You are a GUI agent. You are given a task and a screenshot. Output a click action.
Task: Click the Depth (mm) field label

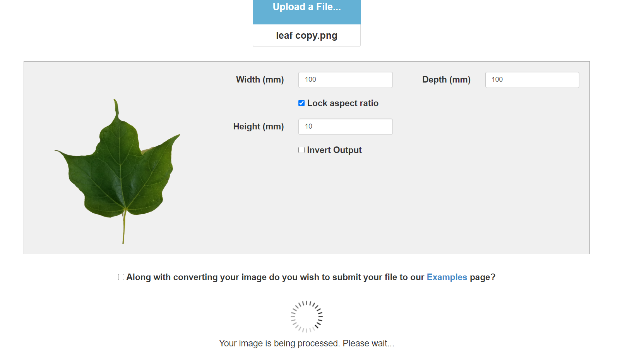(x=446, y=79)
